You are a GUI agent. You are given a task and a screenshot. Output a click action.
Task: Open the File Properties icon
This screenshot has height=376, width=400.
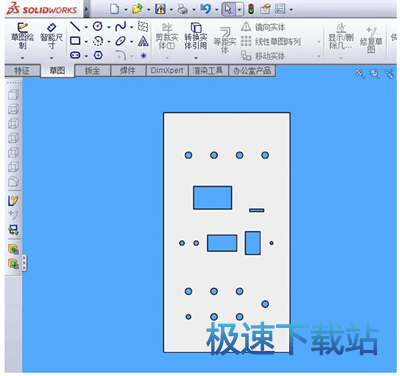pos(265,9)
